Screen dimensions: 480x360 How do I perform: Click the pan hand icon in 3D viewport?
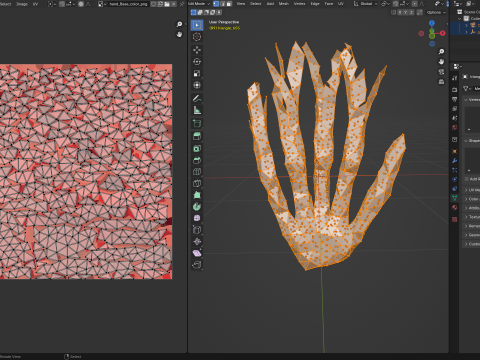pyautogui.click(x=441, y=61)
